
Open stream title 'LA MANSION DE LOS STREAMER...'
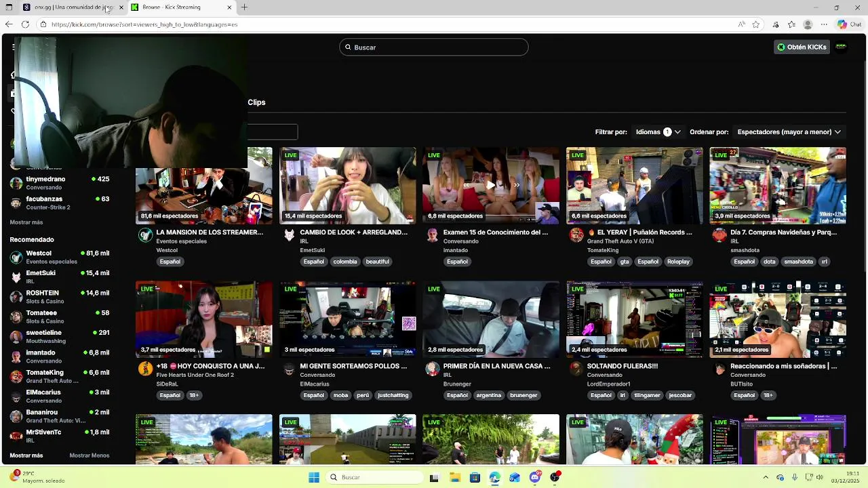point(210,232)
